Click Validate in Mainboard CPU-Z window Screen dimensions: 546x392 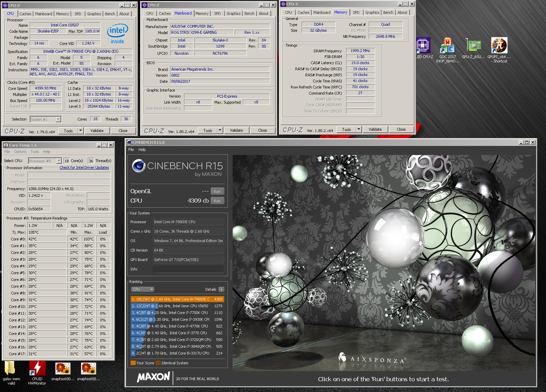[x=236, y=130]
